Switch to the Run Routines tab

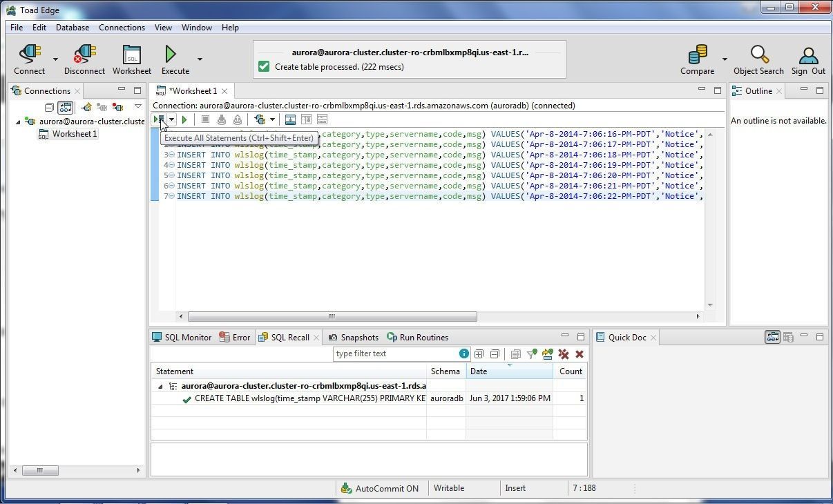(418, 338)
